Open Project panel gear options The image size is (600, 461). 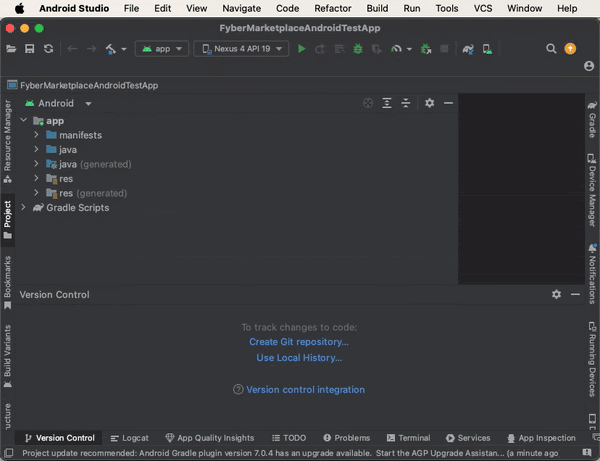429,103
